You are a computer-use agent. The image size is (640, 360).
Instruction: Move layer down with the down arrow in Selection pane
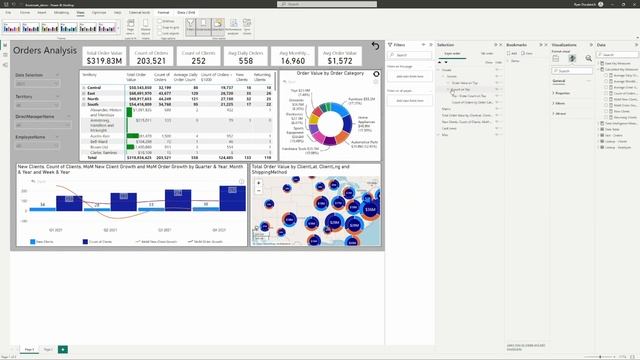tap(446, 62)
